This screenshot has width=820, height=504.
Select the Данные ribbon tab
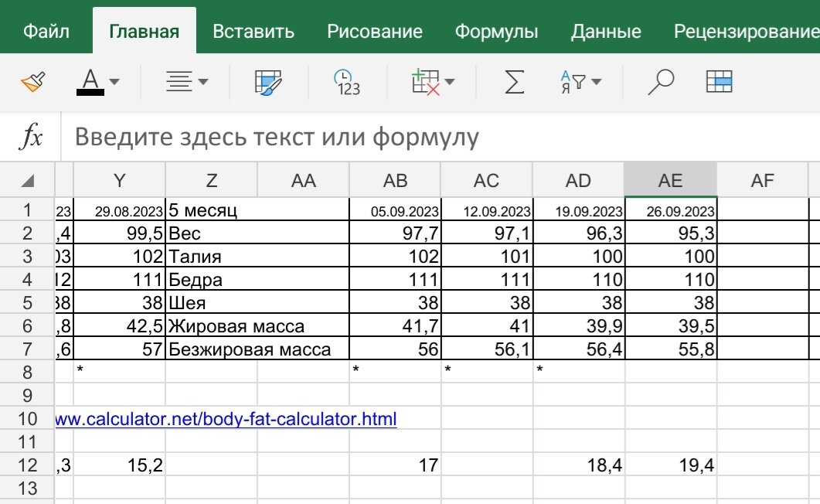click(606, 30)
